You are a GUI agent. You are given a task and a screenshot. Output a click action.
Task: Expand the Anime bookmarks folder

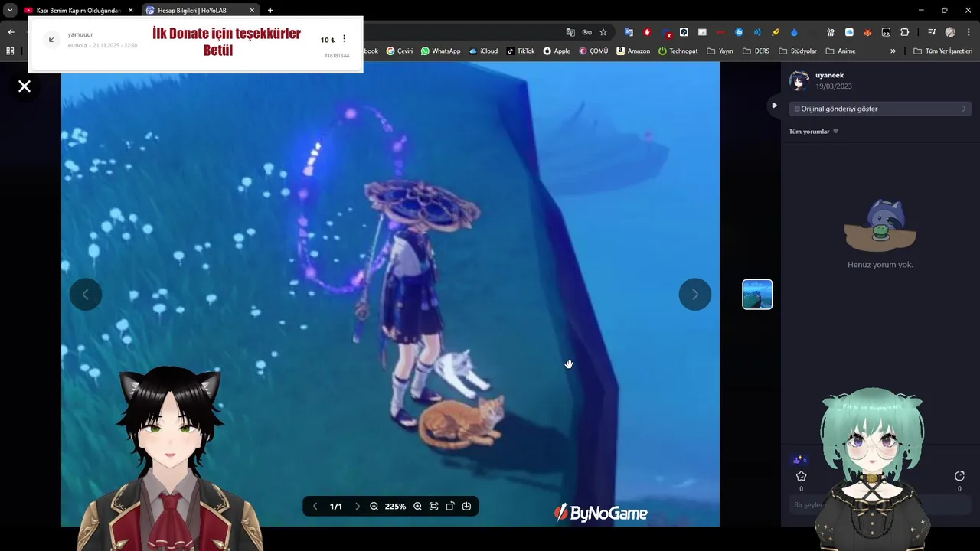pos(841,51)
